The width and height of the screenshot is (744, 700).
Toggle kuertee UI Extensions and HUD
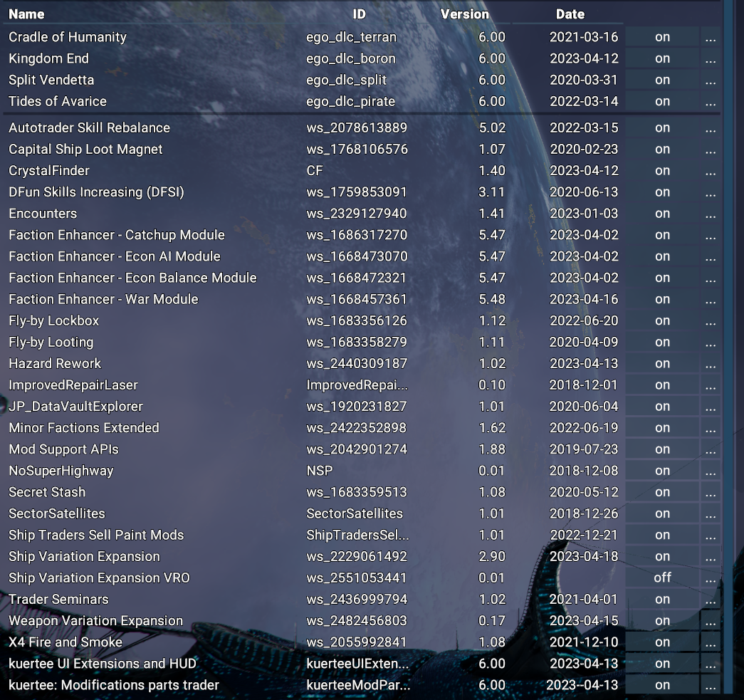click(662, 664)
